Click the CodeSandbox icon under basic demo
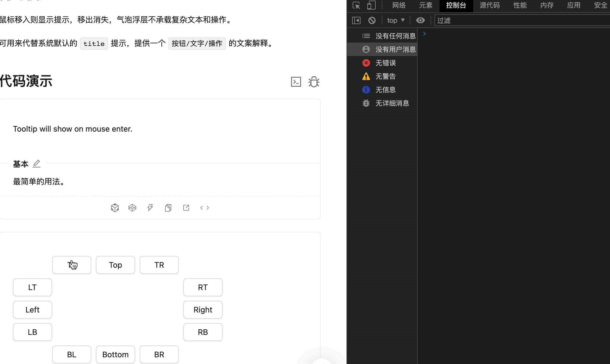This screenshot has height=364, width=610. 115,208
